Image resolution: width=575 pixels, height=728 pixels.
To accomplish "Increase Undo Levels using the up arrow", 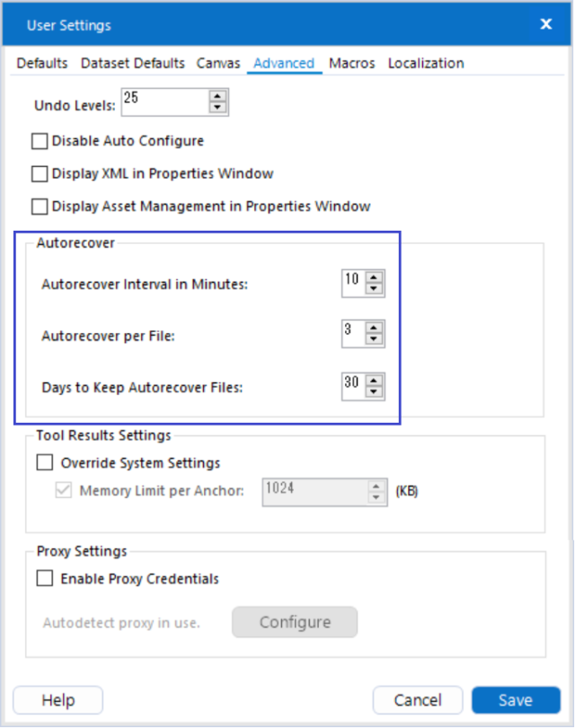I will (x=217, y=96).
